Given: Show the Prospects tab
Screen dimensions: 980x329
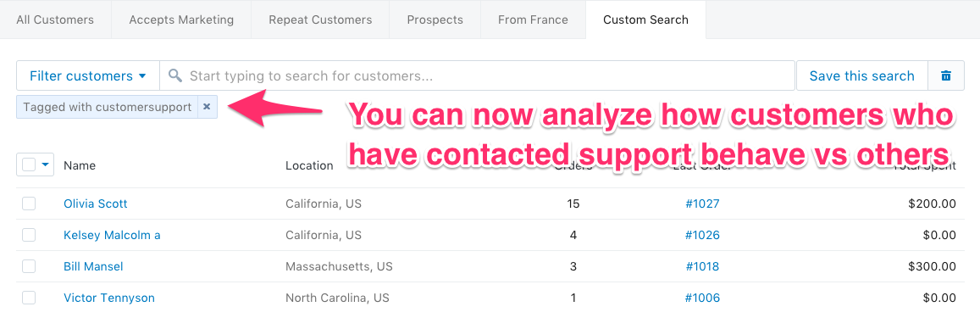Looking at the screenshot, I should (435, 20).
